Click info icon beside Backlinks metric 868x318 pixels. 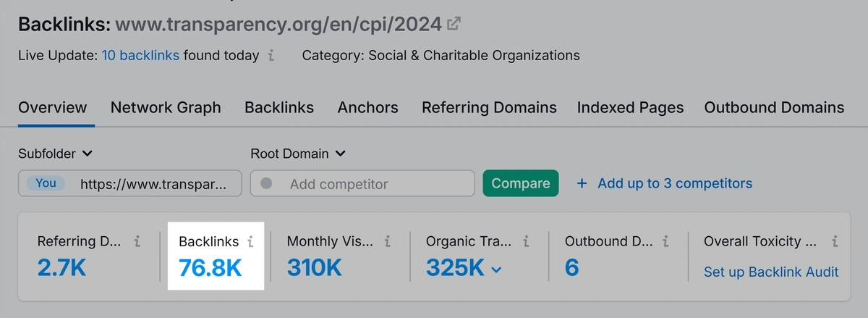tap(250, 242)
